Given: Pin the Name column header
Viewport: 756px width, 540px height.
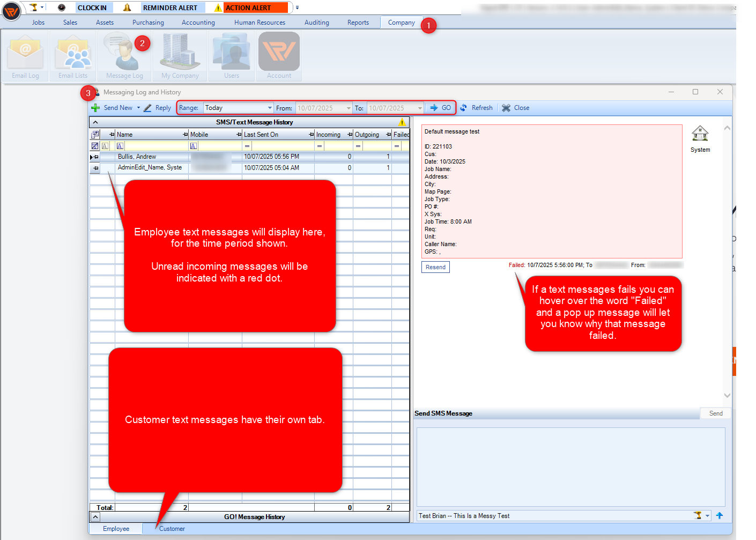Looking at the screenshot, I should [185, 135].
